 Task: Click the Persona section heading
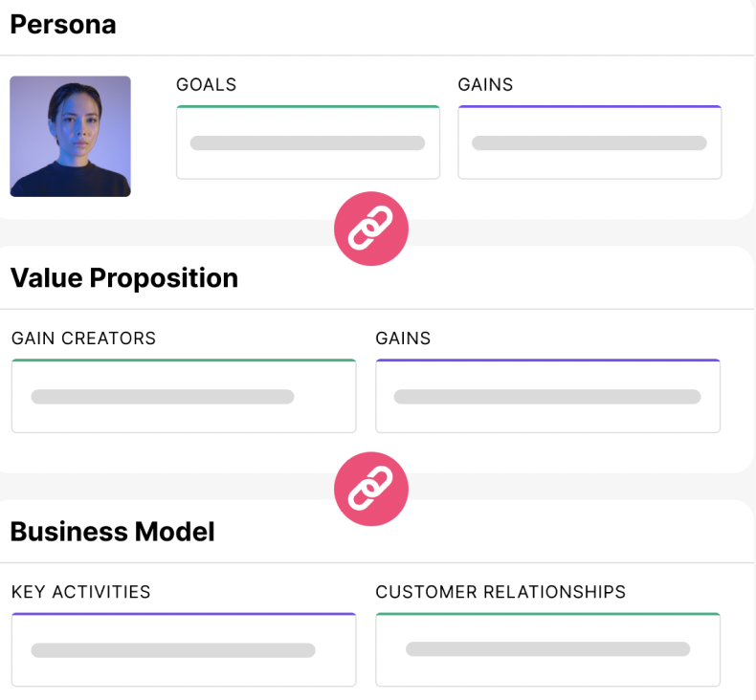pyautogui.click(x=63, y=25)
